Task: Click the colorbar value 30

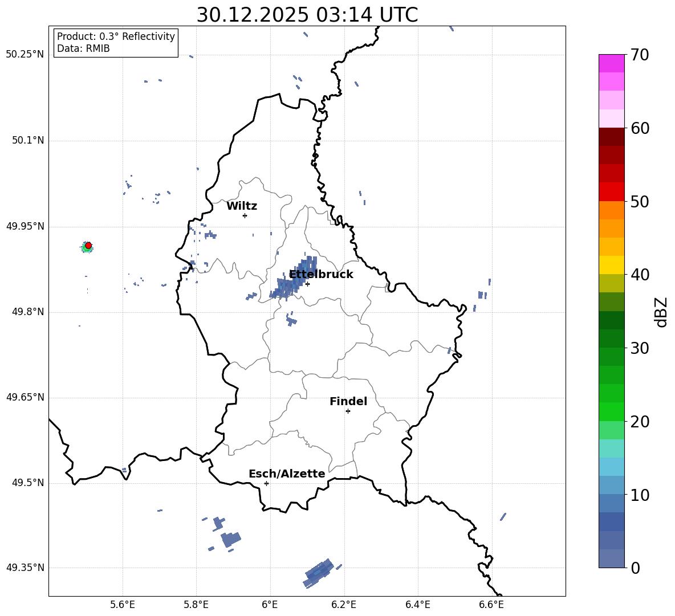Action: (x=640, y=348)
